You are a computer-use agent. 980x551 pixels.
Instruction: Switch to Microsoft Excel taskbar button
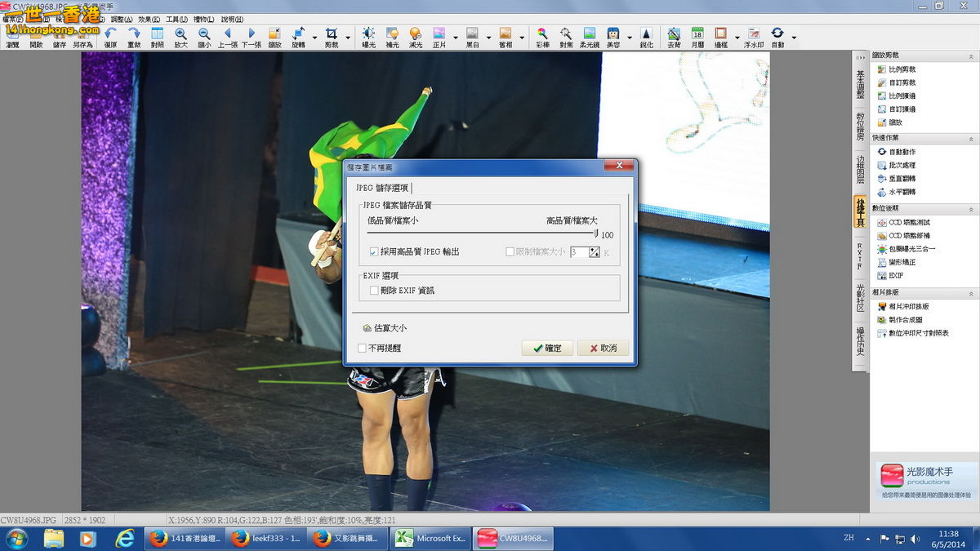coord(430,538)
